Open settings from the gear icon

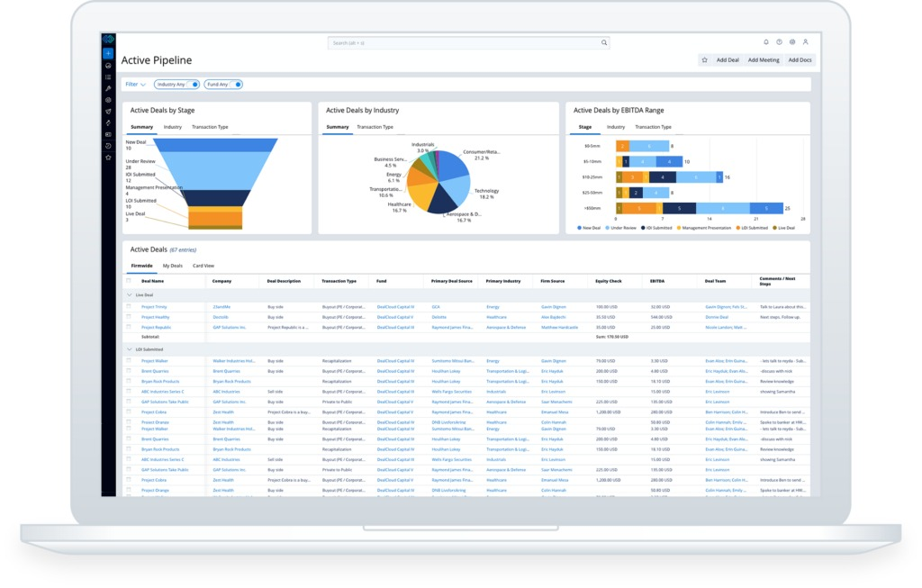pyautogui.click(x=792, y=42)
